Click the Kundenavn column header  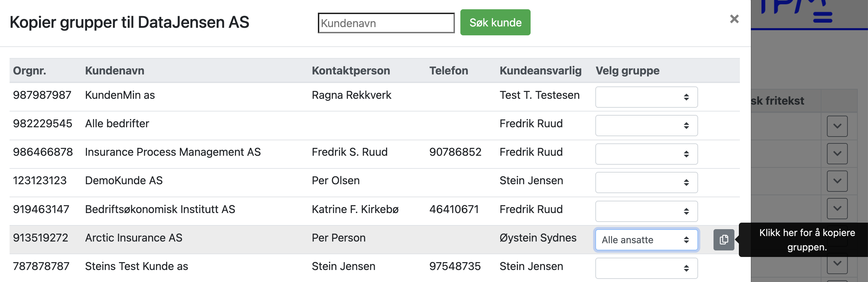tap(115, 71)
